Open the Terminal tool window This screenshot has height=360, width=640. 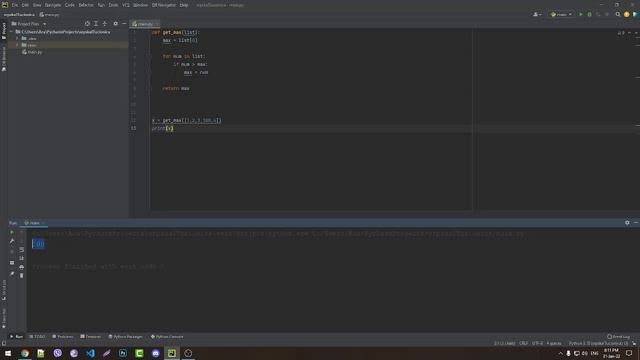coord(91,337)
